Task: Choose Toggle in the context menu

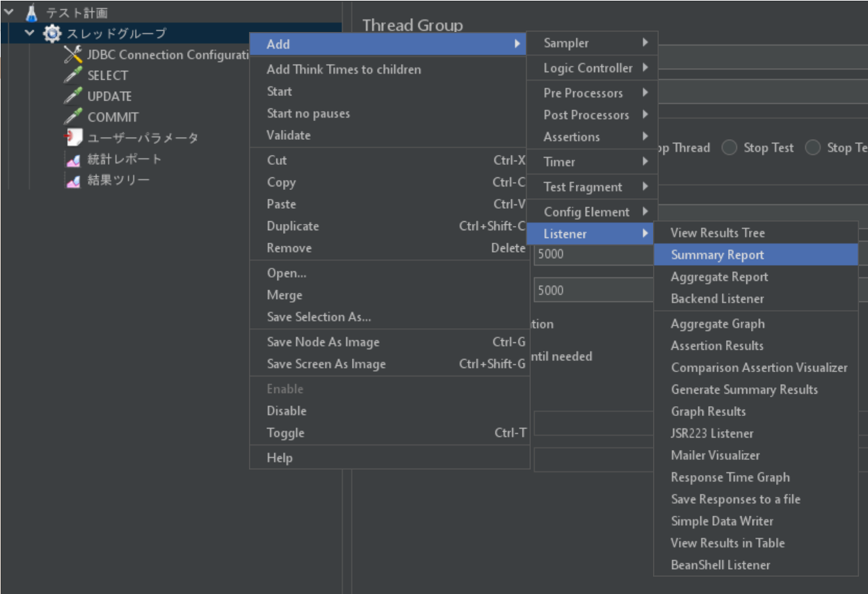Action: pyautogui.click(x=389, y=433)
